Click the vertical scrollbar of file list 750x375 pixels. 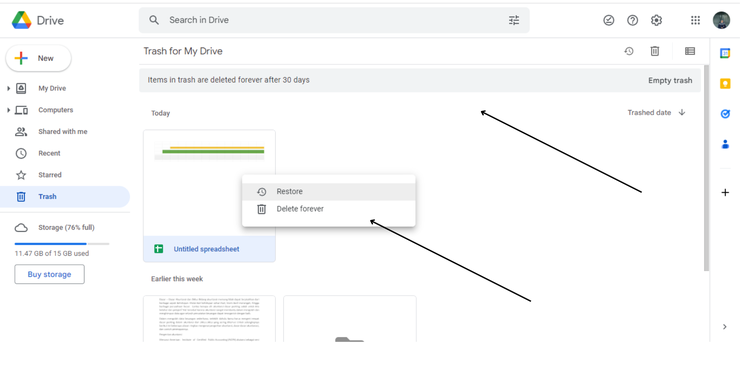(706, 168)
